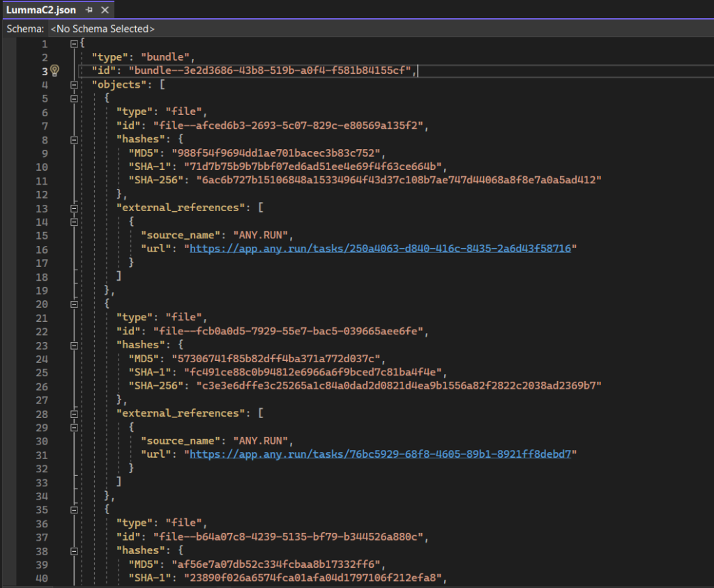Click the lightbulb quick actions icon on line 3
The height and width of the screenshot is (588, 714).
click(x=55, y=71)
